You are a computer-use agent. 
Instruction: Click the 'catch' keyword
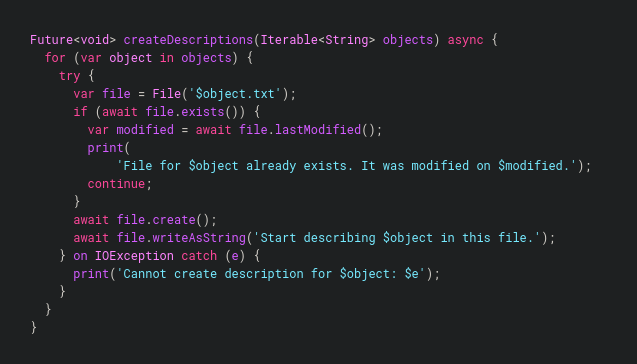point(199,256)
